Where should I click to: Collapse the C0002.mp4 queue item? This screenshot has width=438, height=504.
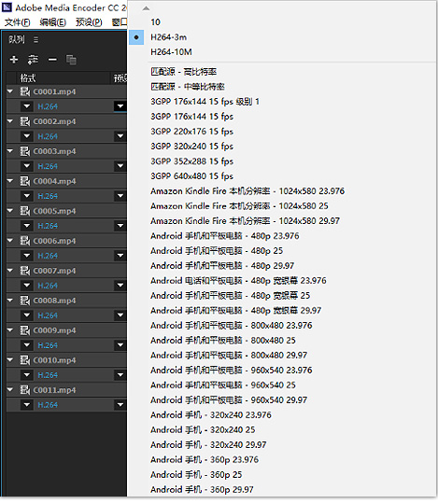[x=10, y=121]
